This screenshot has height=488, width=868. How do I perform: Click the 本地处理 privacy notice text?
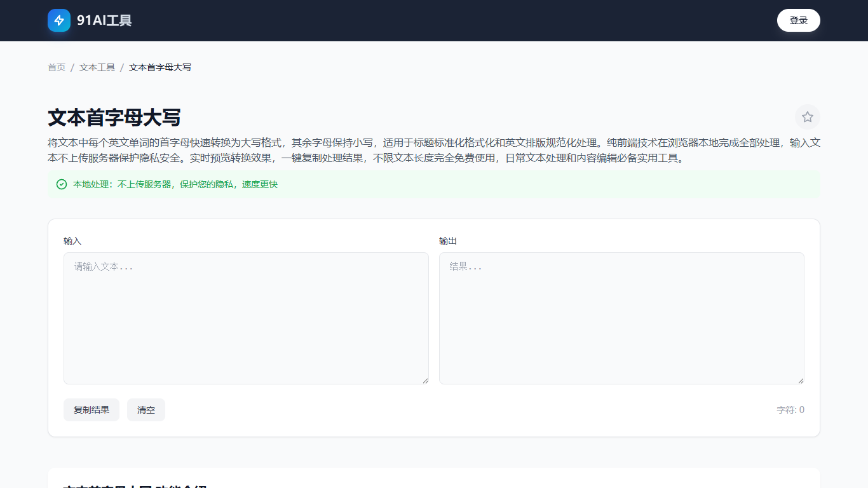point(175,184)
